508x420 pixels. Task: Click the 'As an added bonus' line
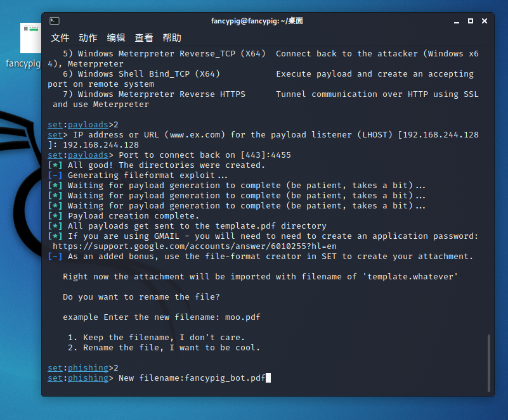pyautogui.click(x=261, y=257)
